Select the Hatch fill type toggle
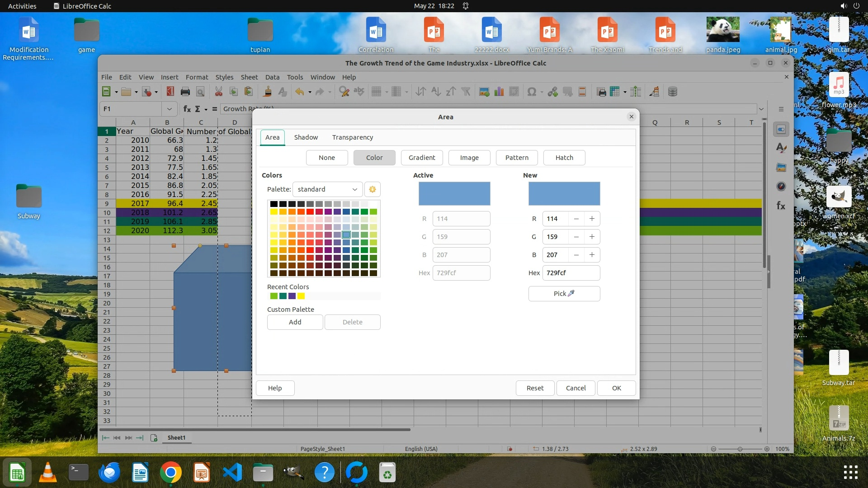This screenshot has height=488, width=868. 564,158
